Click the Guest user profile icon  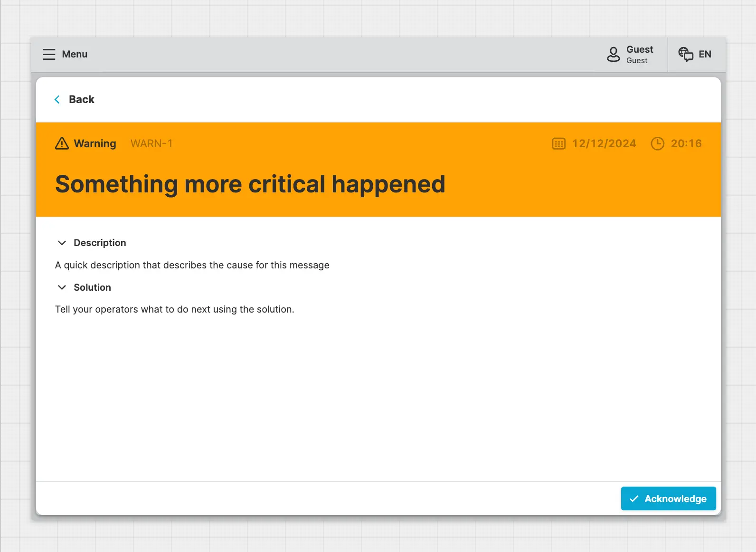tap(613, 54)
